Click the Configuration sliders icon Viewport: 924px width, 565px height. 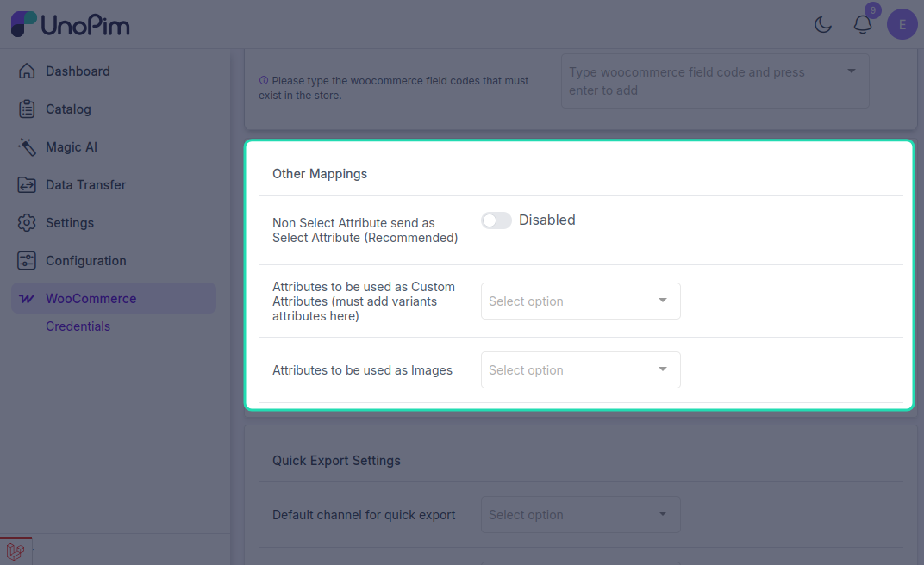click(27, 261)
